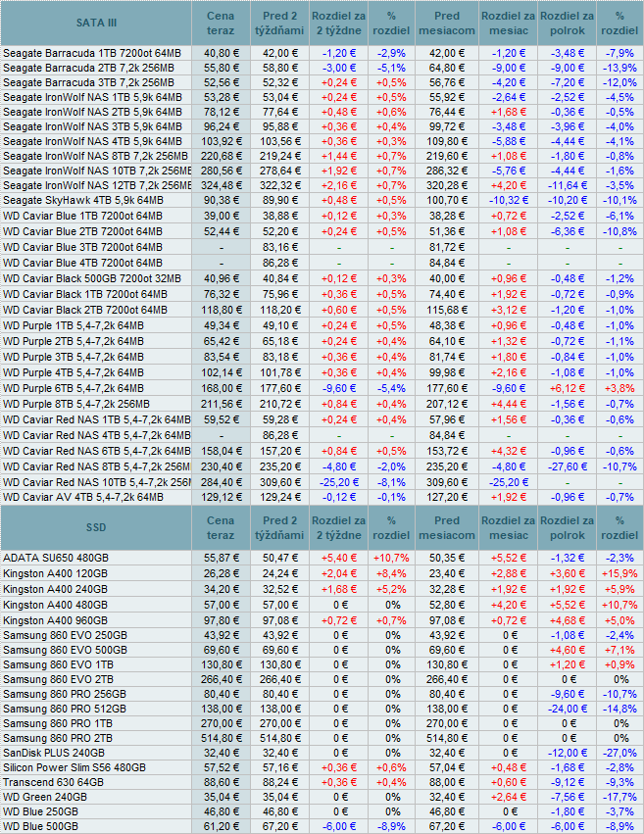Viewport: 644px width, 834px height.
Task: Click Seagate IronWolf NAS 4TB price 103,92 €
Action: point(222,141)
